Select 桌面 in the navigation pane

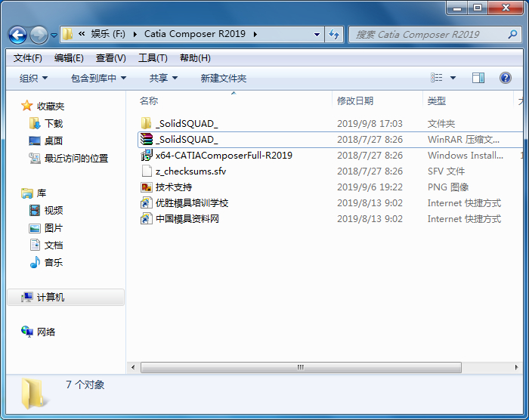(x=54, y=141)
